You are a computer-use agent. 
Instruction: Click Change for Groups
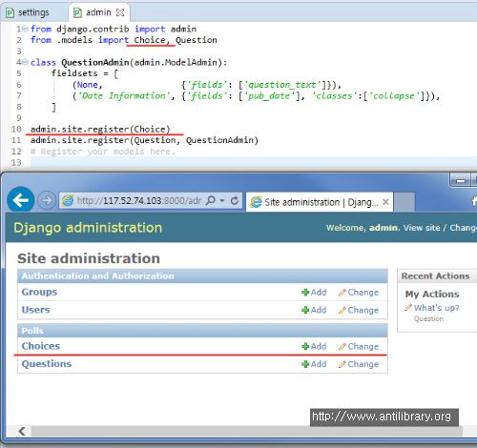pyautogui.click(x=359, y=293)
